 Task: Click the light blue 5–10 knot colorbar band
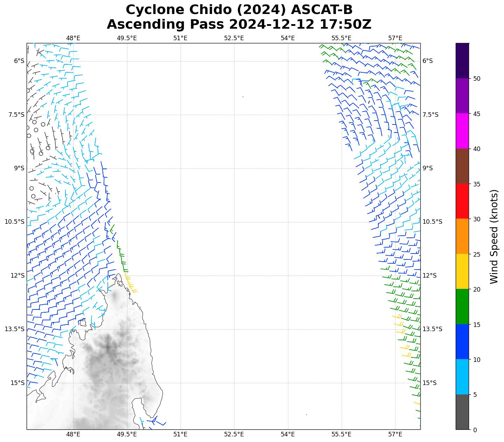(x=462, y=377)
